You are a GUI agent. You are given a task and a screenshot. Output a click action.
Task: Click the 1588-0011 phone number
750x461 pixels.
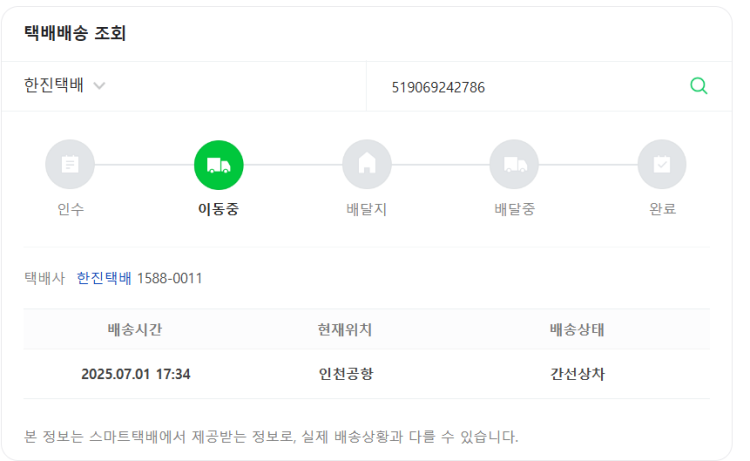pos(169,278)
